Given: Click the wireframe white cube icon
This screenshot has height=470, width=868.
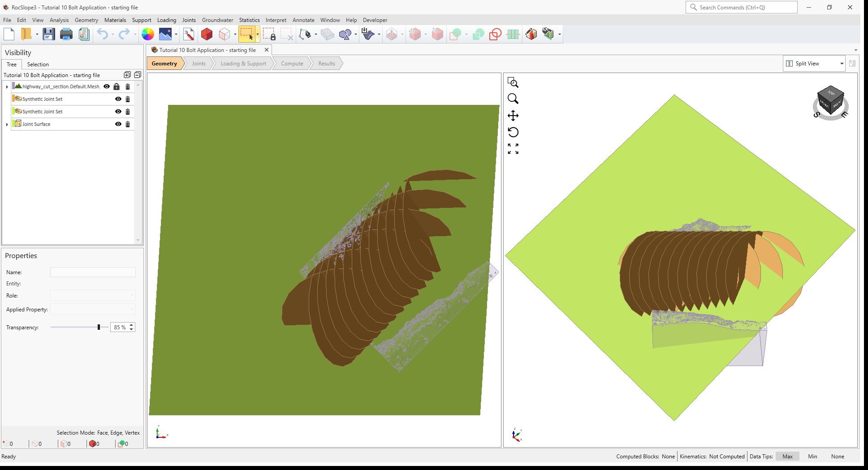Looking at the screenshot, I should pos(225,34).
